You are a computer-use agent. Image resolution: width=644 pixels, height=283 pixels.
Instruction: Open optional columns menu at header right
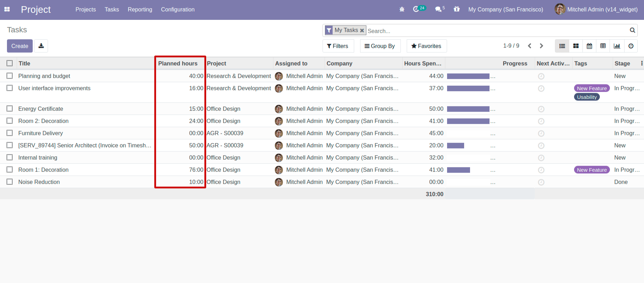[642, 63]
